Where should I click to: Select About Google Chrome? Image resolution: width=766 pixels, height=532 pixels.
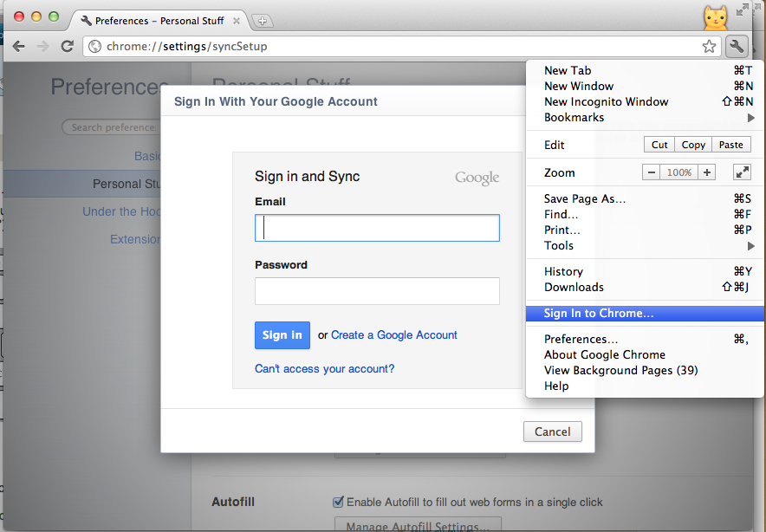645,354
